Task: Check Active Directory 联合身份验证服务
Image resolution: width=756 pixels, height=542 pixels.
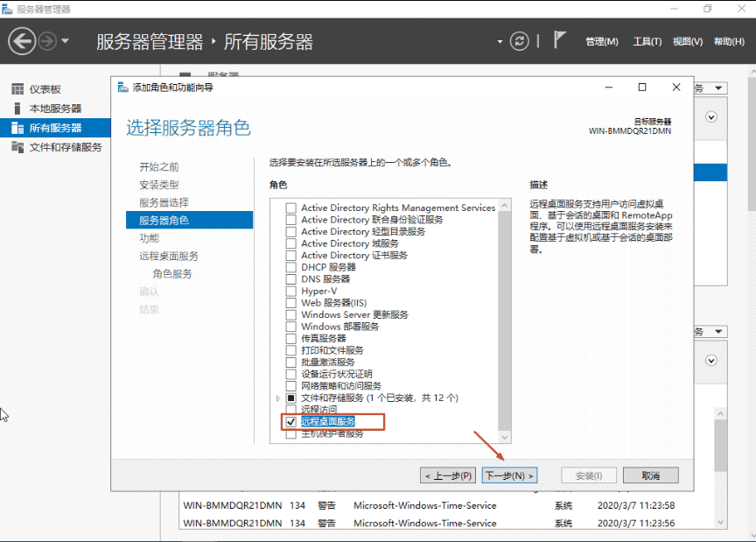Action: coord(290,220)
